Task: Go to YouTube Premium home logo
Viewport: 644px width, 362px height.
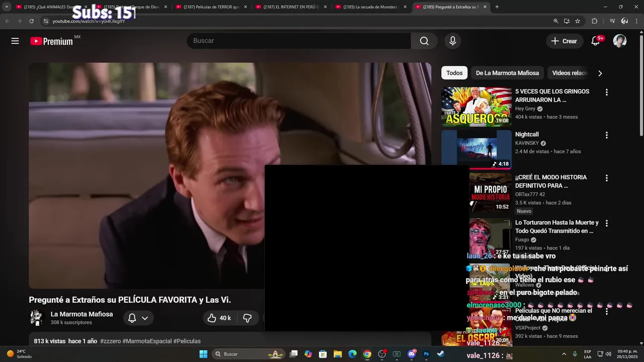Action: (x=52, y=41)
